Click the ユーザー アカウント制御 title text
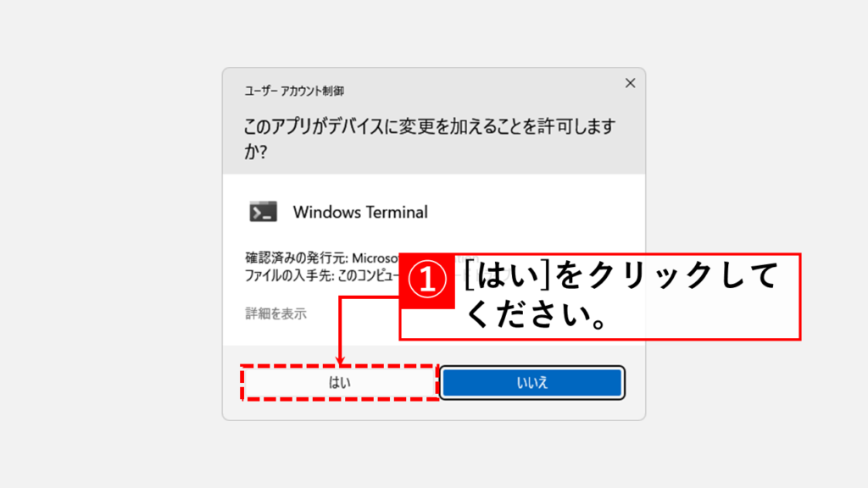The image size is (868, 488). point(294,91)
